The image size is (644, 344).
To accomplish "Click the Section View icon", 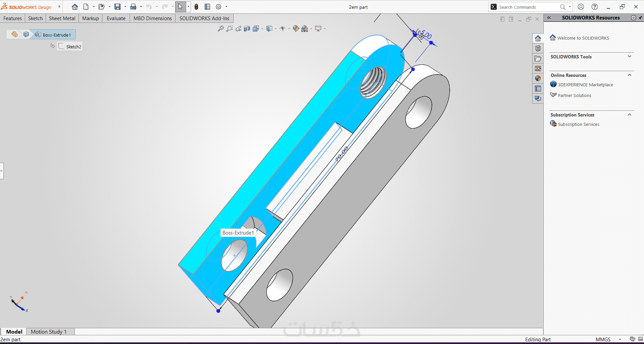I will click(x=247, y=29).
